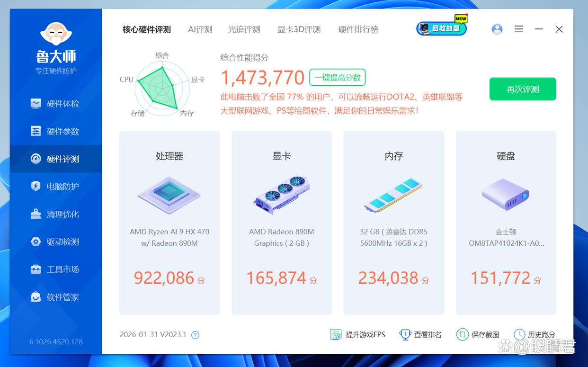Open 驱动检测 in the sidebar
The height and width of the screenshot is (367, 588).
(x=56, y=242)
